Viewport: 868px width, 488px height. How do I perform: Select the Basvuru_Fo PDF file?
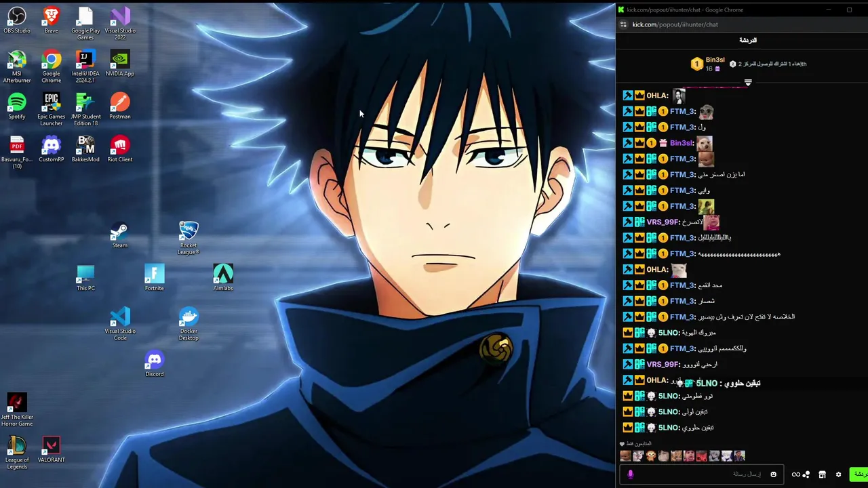pos(17,152)
